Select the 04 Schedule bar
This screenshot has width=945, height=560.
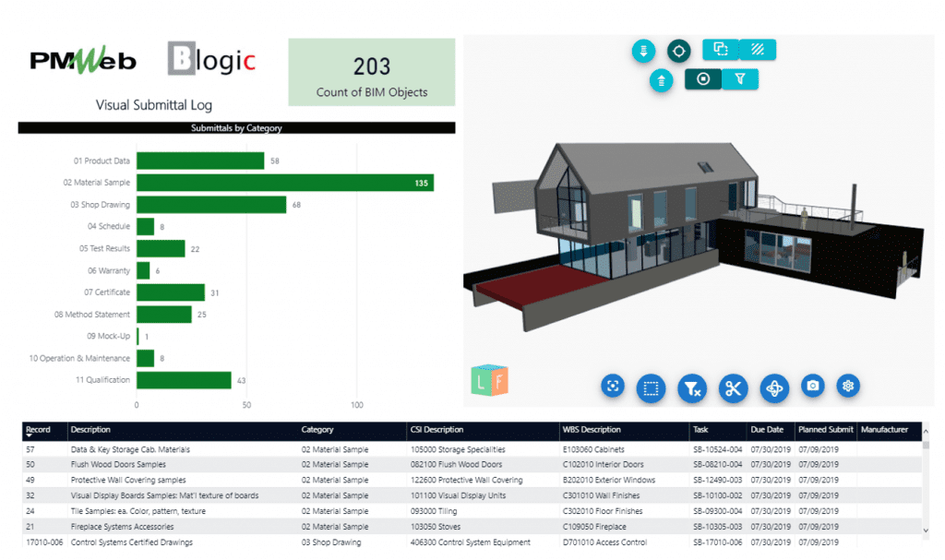145,227
